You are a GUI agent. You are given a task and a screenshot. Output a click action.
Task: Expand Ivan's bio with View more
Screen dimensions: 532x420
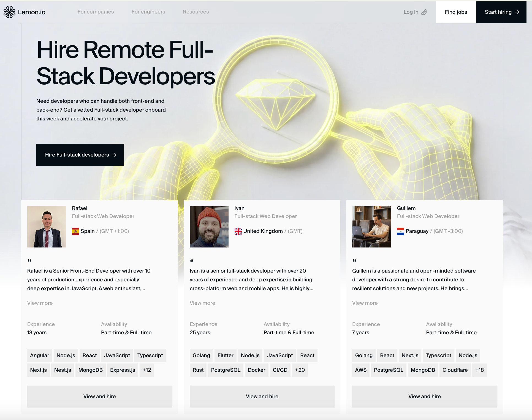[202, 303]
